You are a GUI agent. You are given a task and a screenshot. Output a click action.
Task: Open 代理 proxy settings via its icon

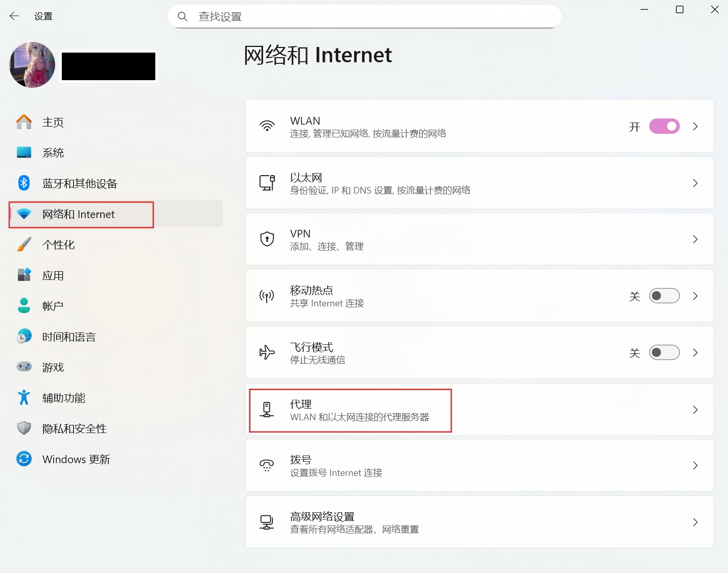point(267,410)
